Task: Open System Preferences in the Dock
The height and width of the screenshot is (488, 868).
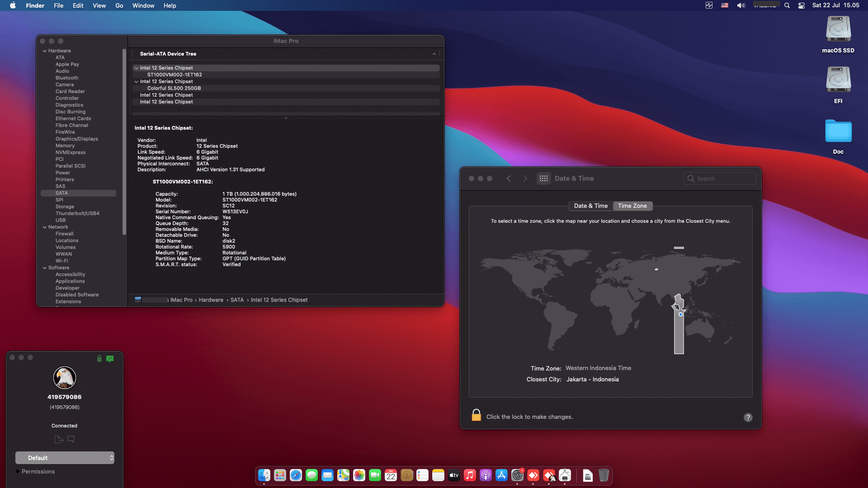Action: 517,475
